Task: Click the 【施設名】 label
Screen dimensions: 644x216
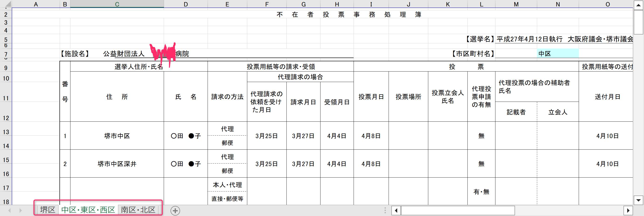Action: click(75, 54)
